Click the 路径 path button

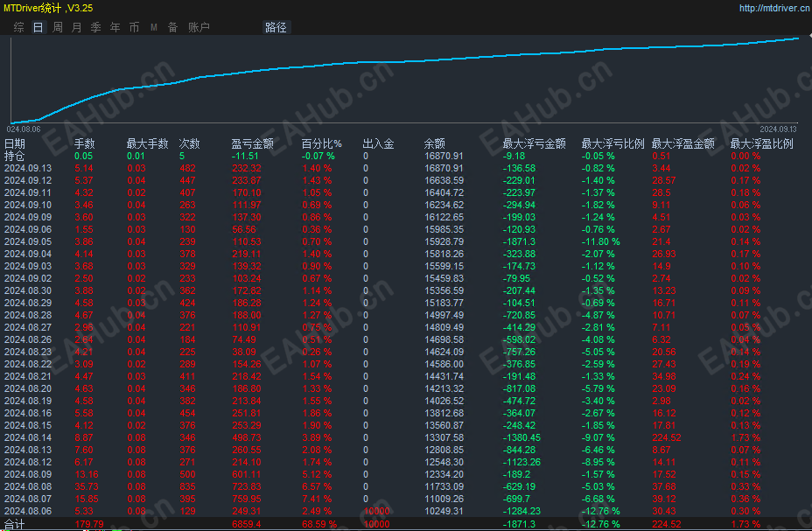pyautogui.click(x=276, y=27)
